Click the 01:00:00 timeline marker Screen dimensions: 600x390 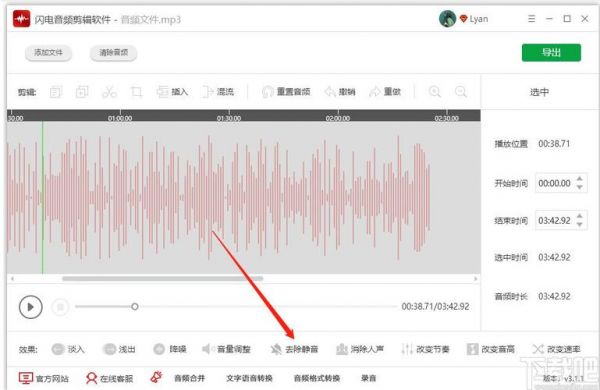pyautogui.click(x=120, y=118)
